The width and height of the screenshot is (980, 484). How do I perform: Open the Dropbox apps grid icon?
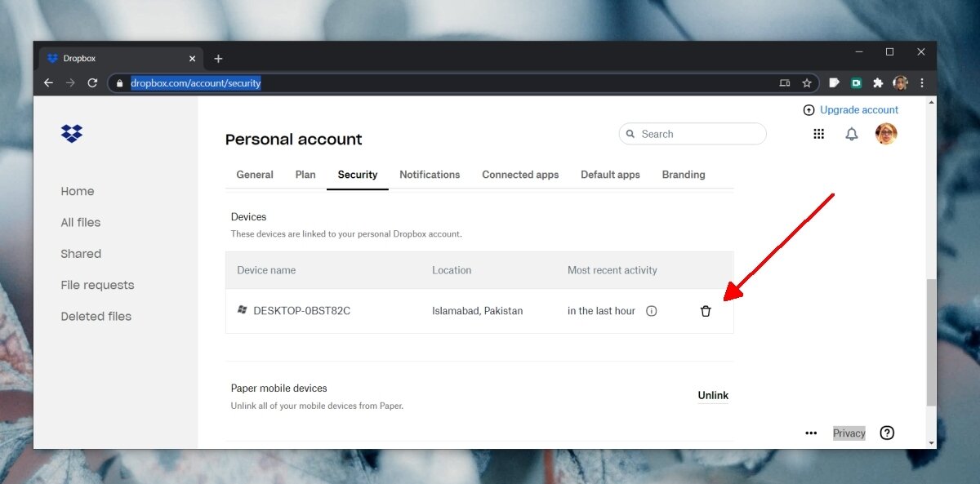pos(818,133)
